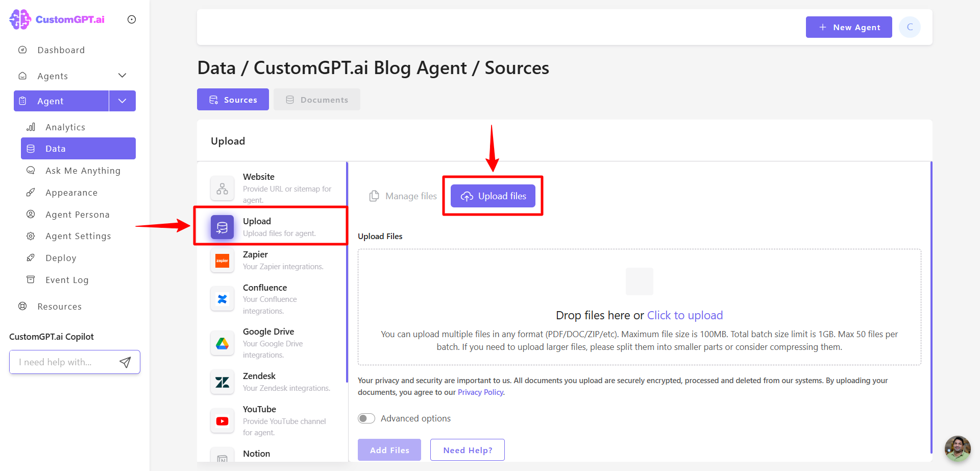The height and width of the screenshot is (471, 980).
Task: Select the Agent sidebar button
Action: (x=61, y=101)
